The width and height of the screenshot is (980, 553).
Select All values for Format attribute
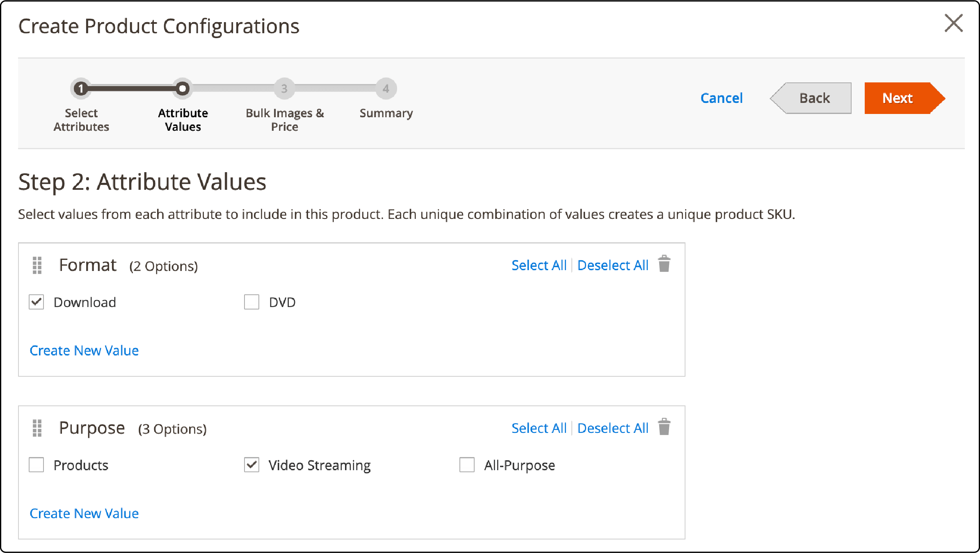click(x=539, y=265)
